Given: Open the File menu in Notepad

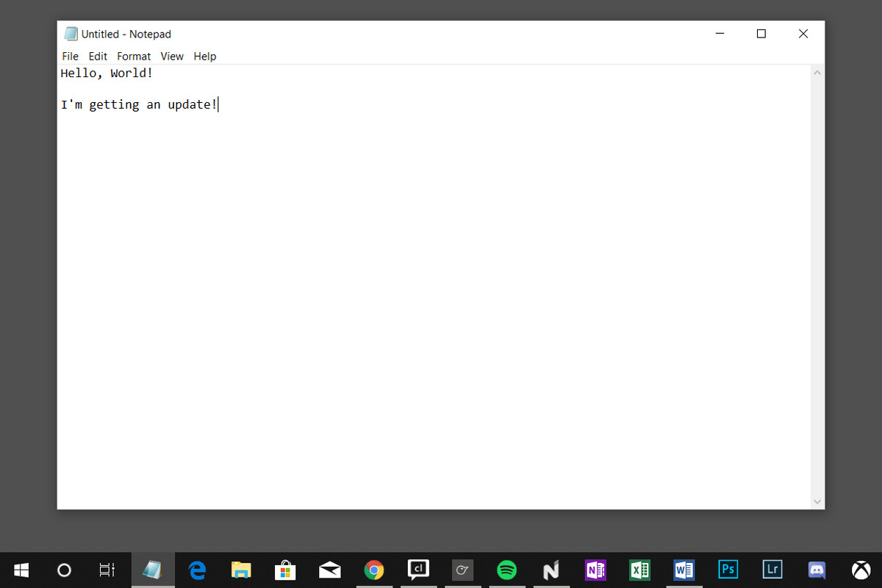Looking at the screenshot, I should pyautogui.click(x=70, y=56).
